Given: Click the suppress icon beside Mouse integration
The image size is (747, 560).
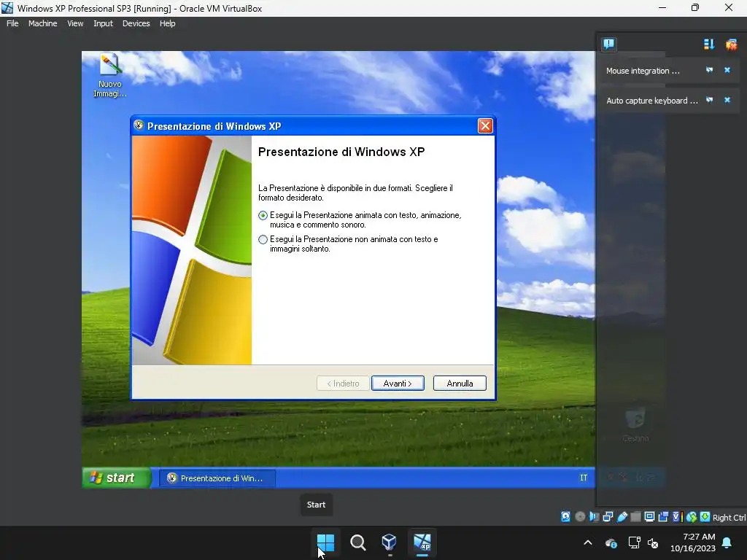Looking at the screenshot, I should pos(709,70).
